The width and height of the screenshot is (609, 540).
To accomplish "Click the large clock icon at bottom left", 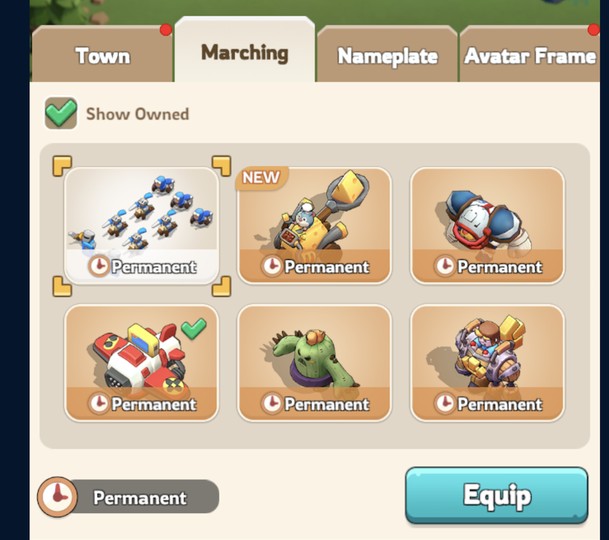I will pyautogui.click(x=57, y=497).
